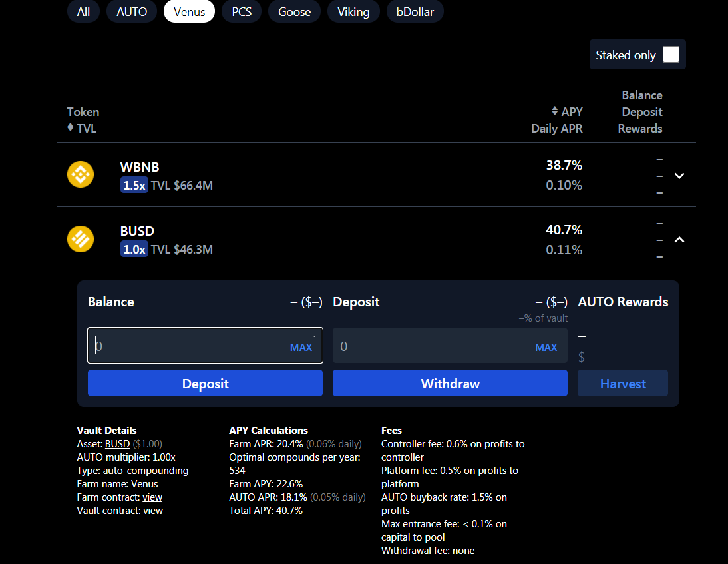Click the Daily APR column header
Screen dimensions: 728x564
557,129
